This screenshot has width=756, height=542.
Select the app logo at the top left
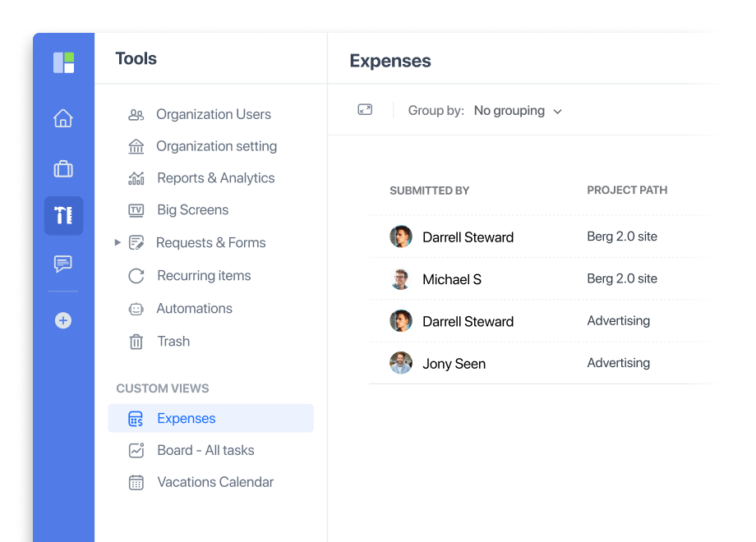(63, 61)
